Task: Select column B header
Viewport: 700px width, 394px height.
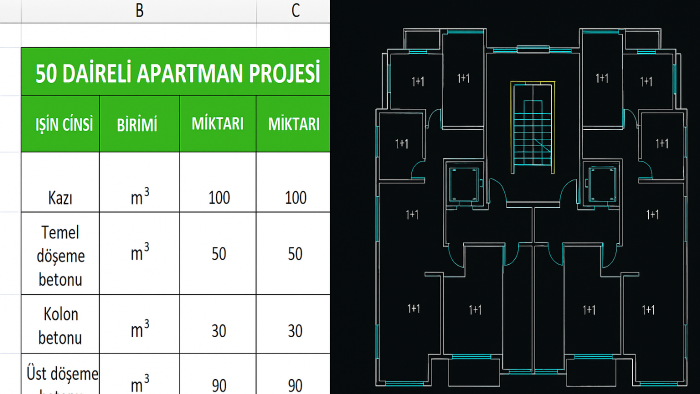Action: [139, 11]
